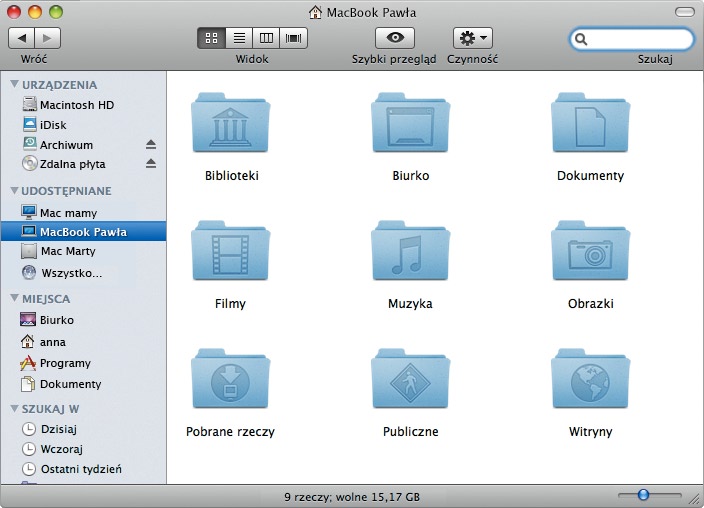Click the magnifier icon in search field
Viewport: 704px width, 508px height.
(x=581, y=40)
